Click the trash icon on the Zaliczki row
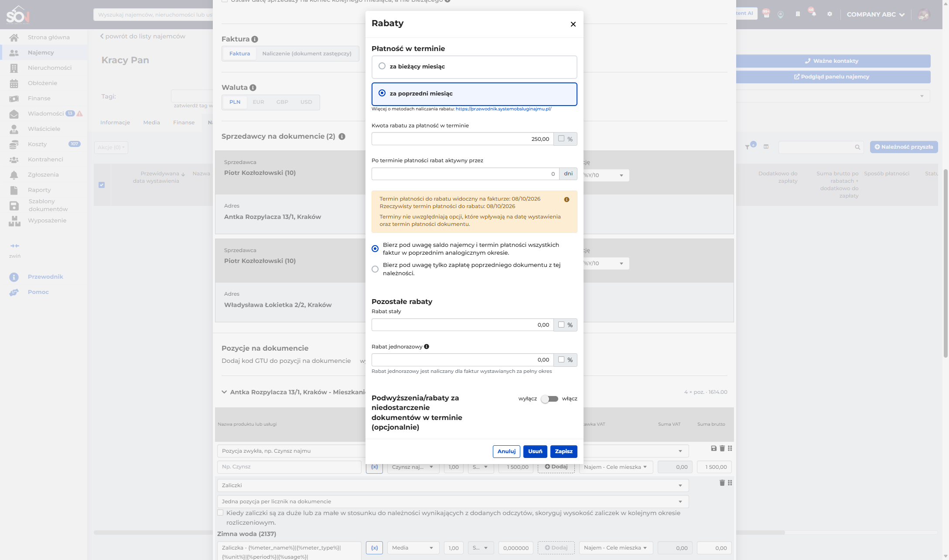 [x=722, y=483]
